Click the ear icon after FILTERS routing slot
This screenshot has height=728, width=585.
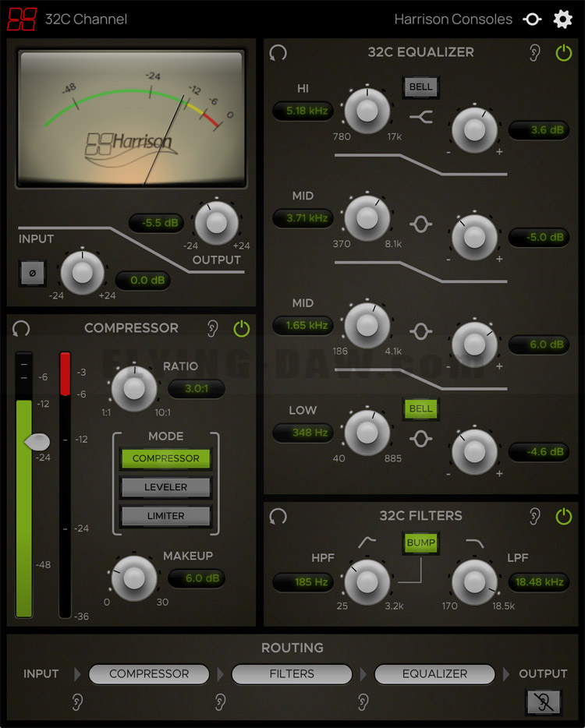click(363, 701)
